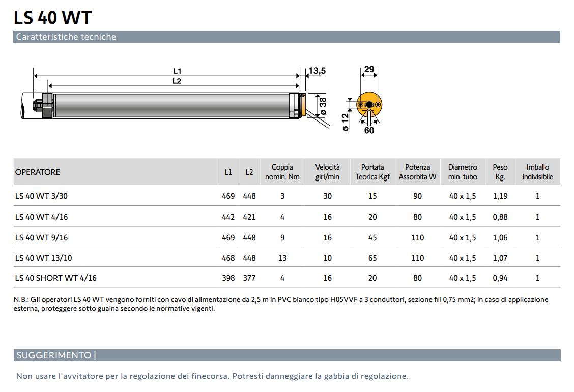Select the "Non usare l'avvitatore" suggestion text
The height and width of the screenshot is (392, 574).
click(x=212, y=376)
